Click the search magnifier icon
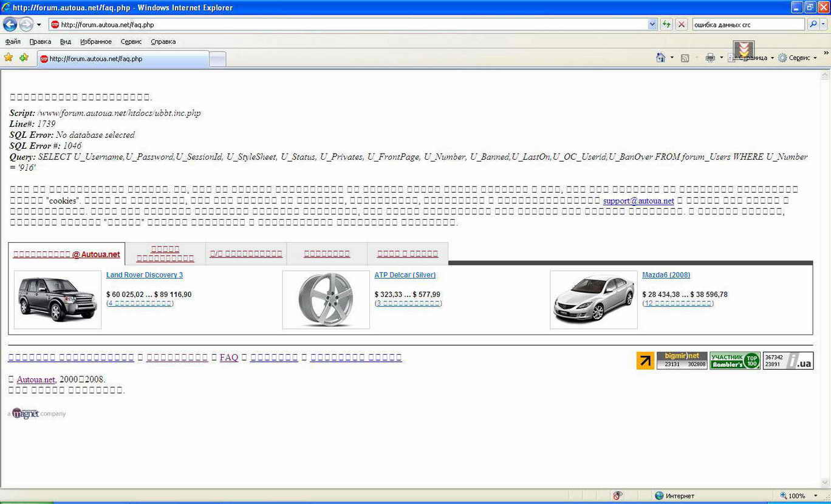 [x=813, y=24]
